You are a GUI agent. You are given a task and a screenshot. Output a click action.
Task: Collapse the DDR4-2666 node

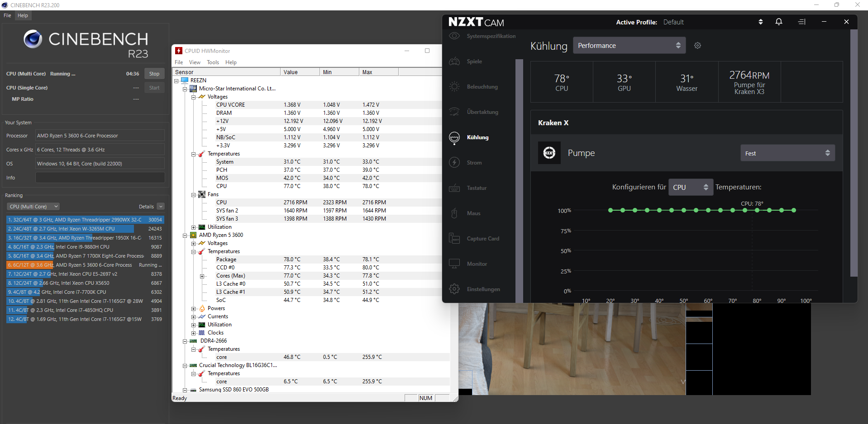click(185, 341)
